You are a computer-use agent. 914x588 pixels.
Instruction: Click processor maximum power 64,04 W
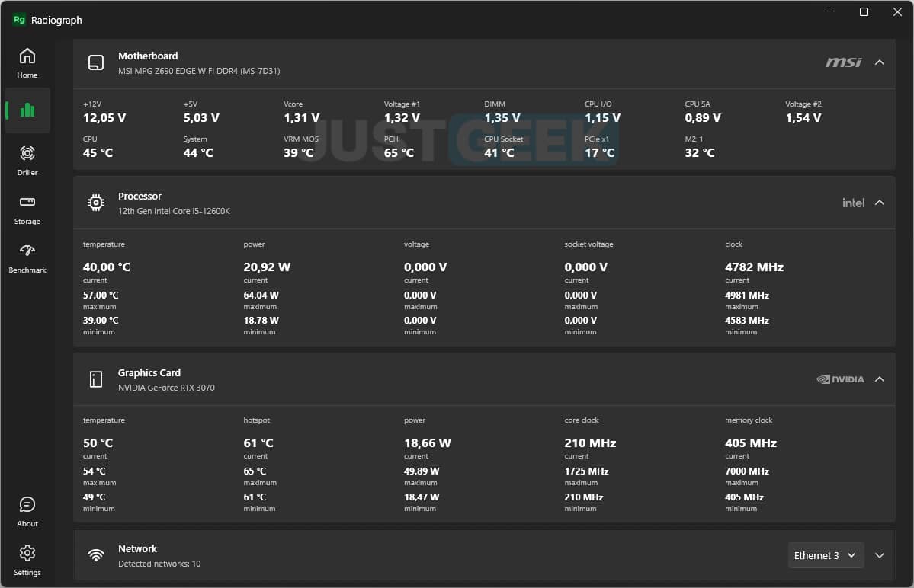(261, 296)
